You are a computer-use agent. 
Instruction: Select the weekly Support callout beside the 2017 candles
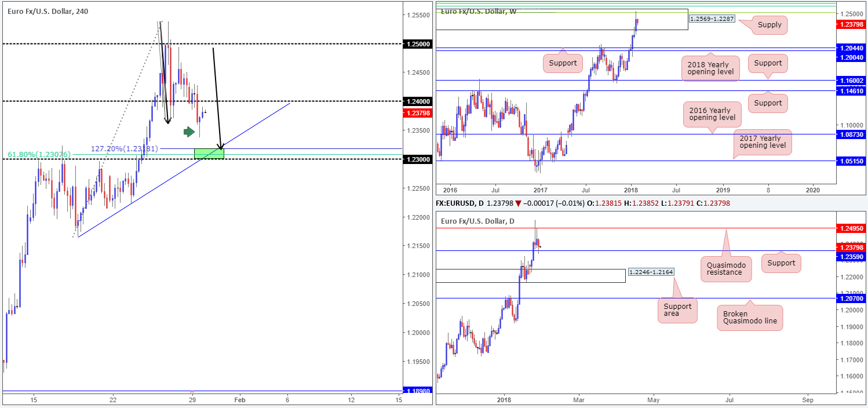562,63
